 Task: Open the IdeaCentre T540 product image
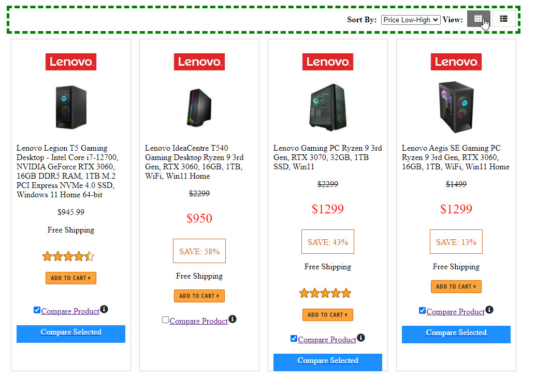199,107
